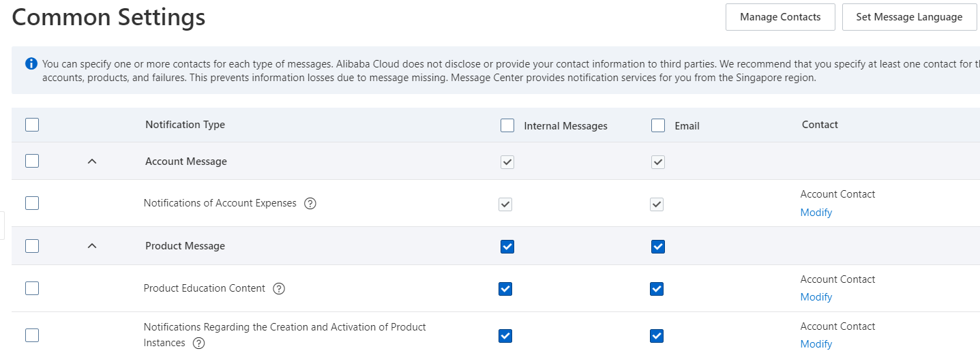Modify contact for Product Education Content

pyautogui.click(x=816, y=297)
